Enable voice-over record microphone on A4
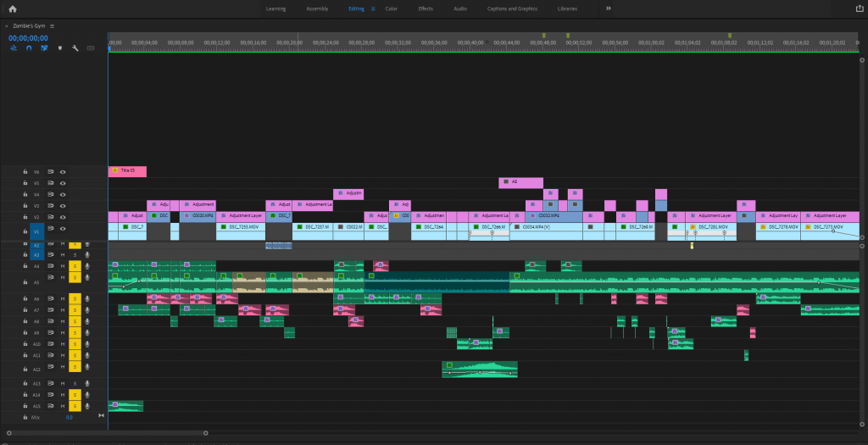Viewport: 868px width, 445px height. coord(86,266)
